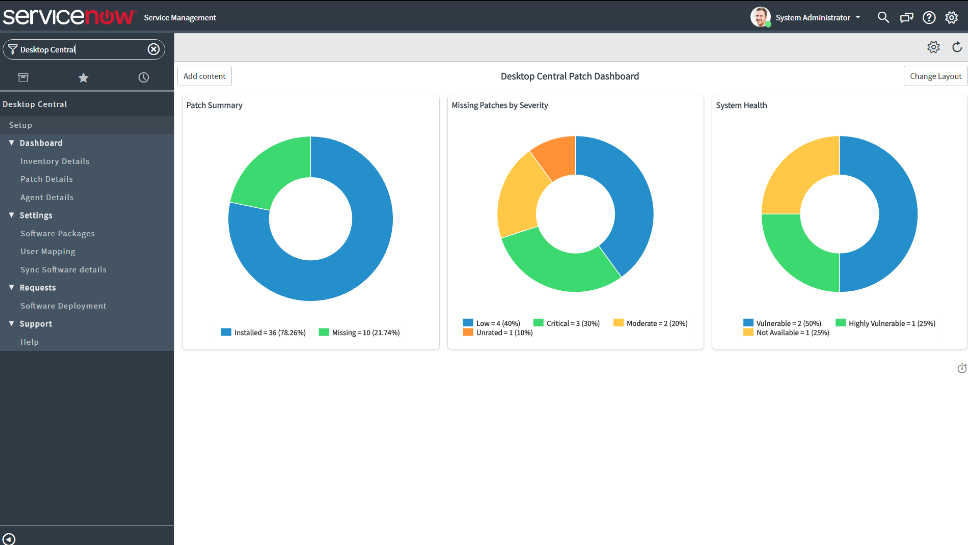Click Missing green legend swatch
Screen dimensions: 968x545
323,332
